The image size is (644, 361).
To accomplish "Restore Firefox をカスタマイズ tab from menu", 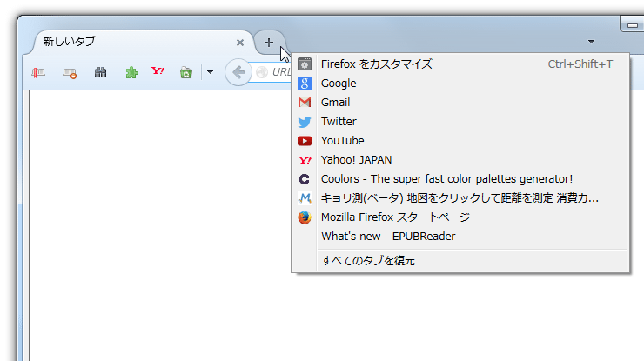I will click(460, 64).
